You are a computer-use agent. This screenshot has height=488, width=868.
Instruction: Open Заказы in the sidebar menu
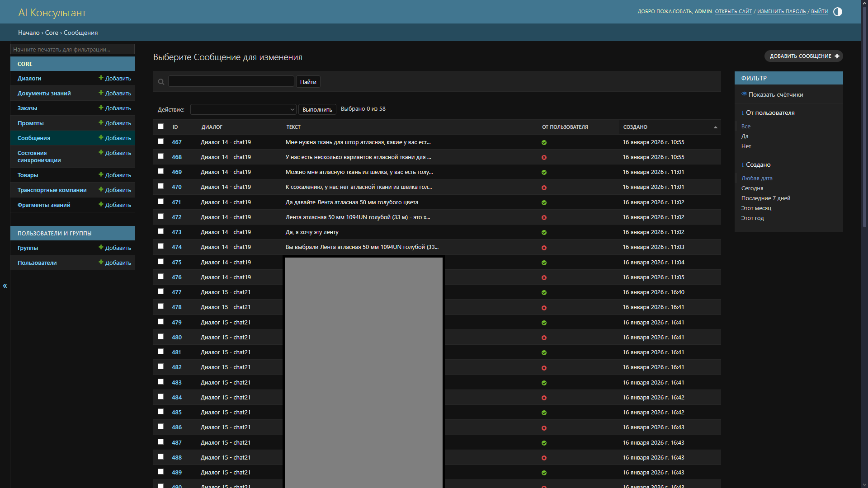pos(28,108)
